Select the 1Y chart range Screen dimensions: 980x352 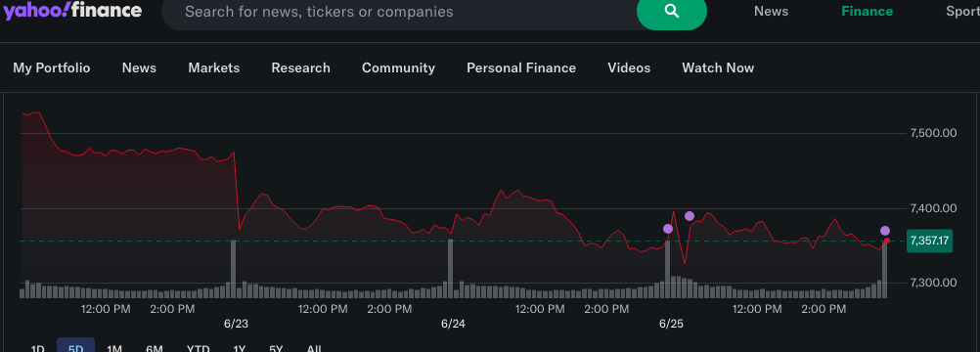click(239, 348)
